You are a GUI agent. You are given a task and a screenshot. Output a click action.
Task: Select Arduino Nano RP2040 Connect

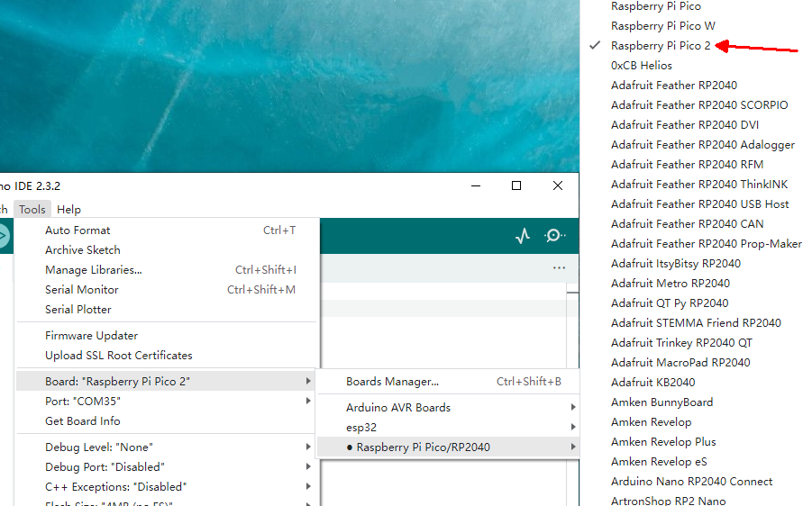pyautogui.click(x=691, y=482)
